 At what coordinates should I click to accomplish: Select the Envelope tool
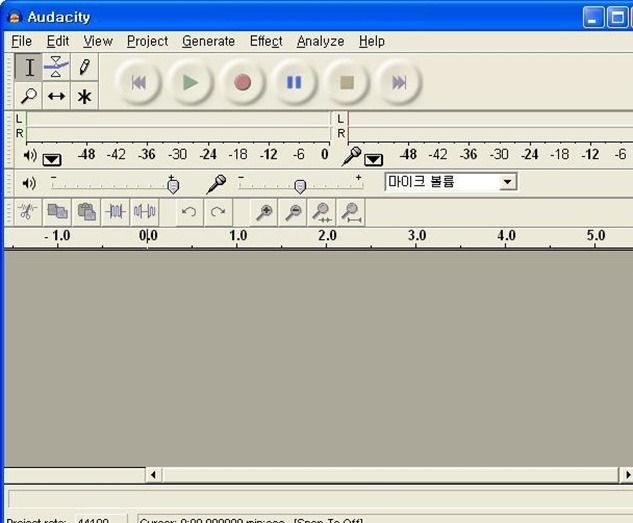(x=56, y=67)
